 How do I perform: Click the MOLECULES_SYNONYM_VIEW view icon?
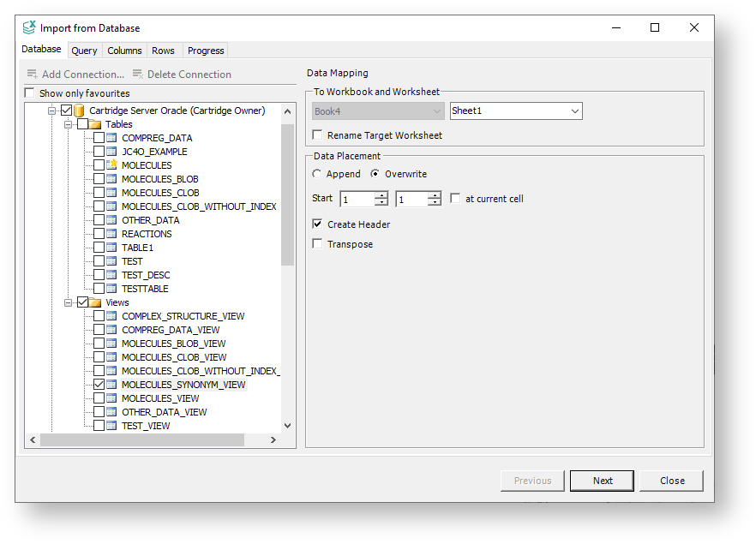click(111, 385)
